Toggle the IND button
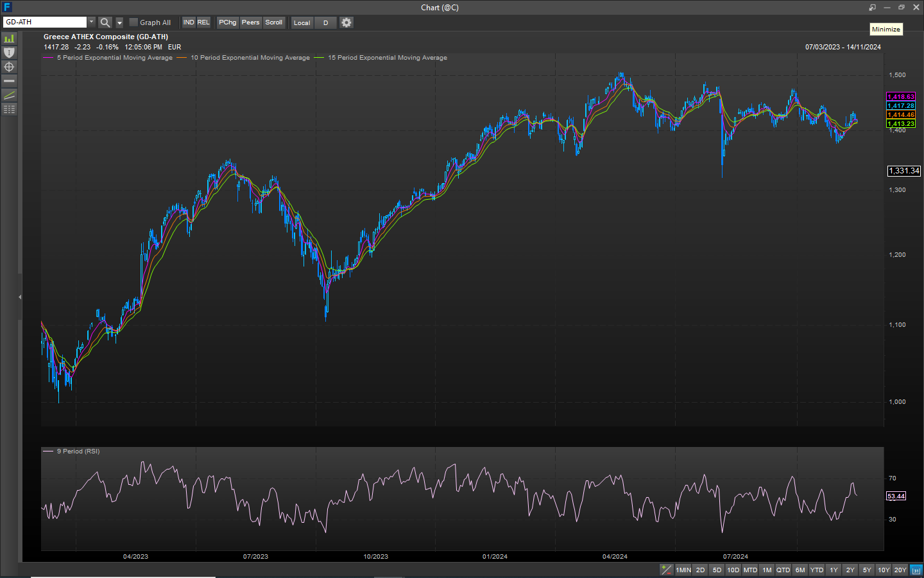The width and height of the screenshot is (924, 578). tap(189, 22)
